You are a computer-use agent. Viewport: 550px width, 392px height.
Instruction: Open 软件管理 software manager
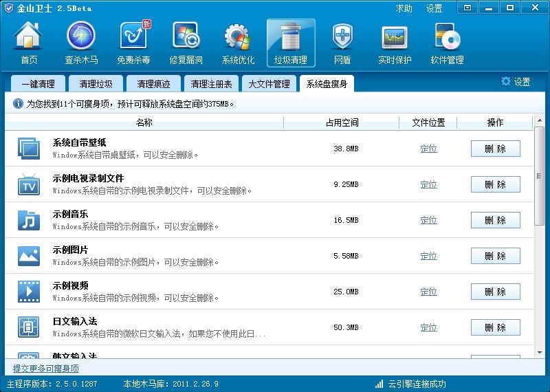[448, 43]
